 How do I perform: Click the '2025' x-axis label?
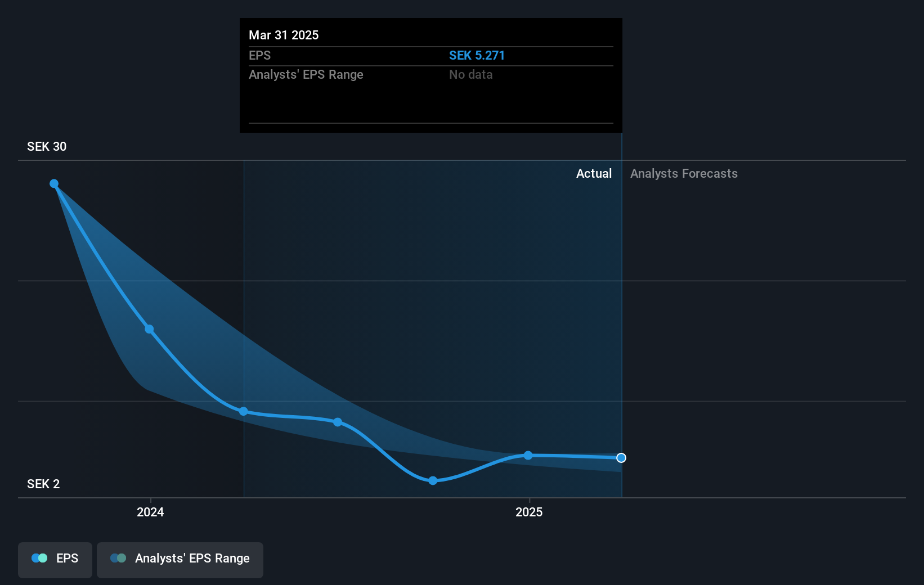pos(529,512)
